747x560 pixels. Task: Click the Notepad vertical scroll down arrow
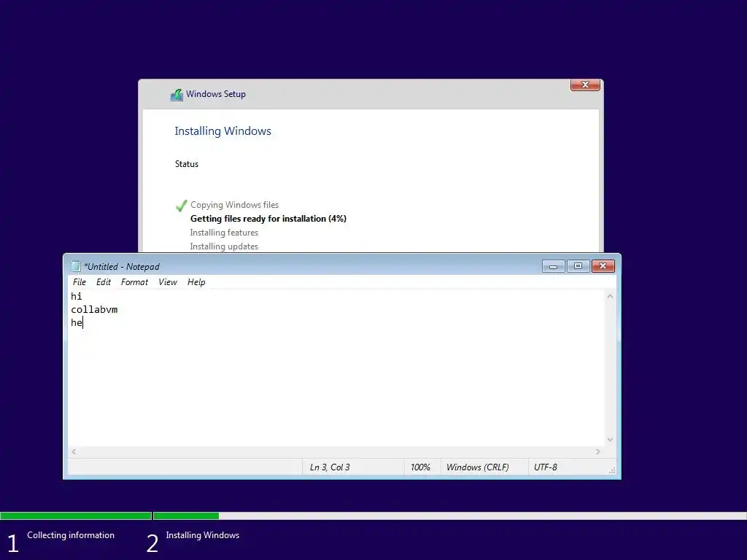(x=610, y=440)
